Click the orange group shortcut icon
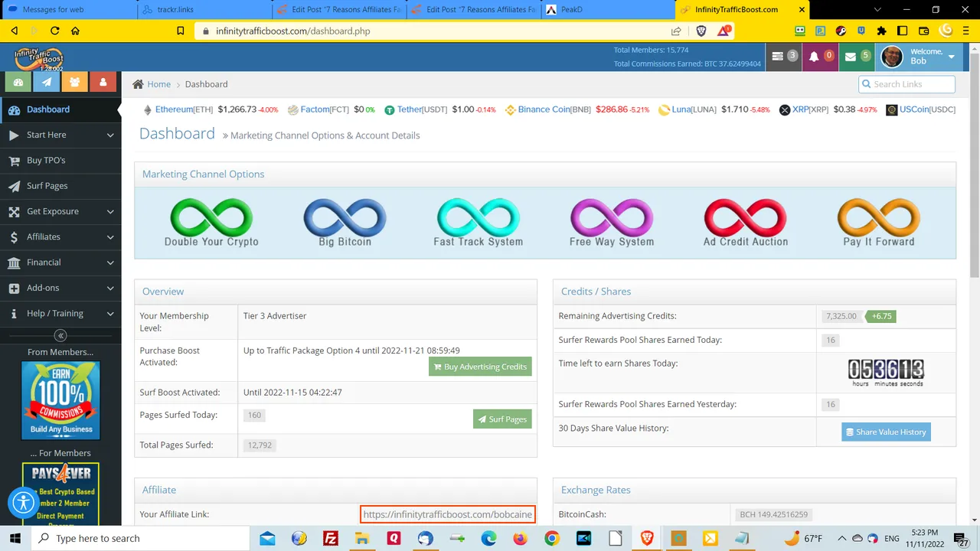Screen dimensions: 980x551 click(x=75, y=82)
